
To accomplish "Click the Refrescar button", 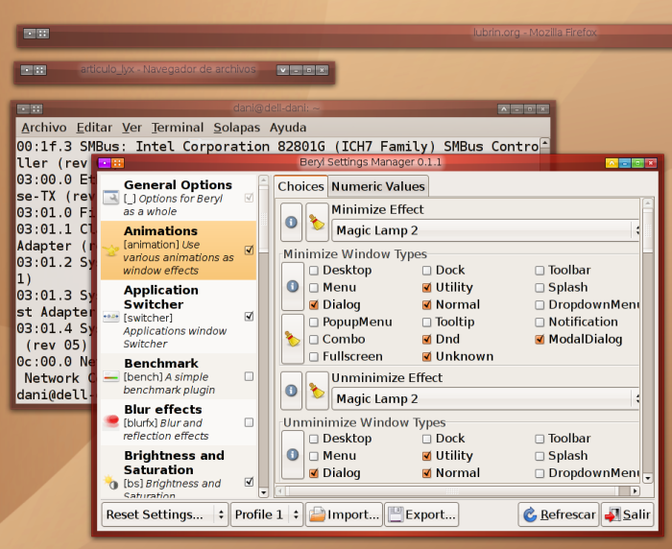I will tap(558, 515).
